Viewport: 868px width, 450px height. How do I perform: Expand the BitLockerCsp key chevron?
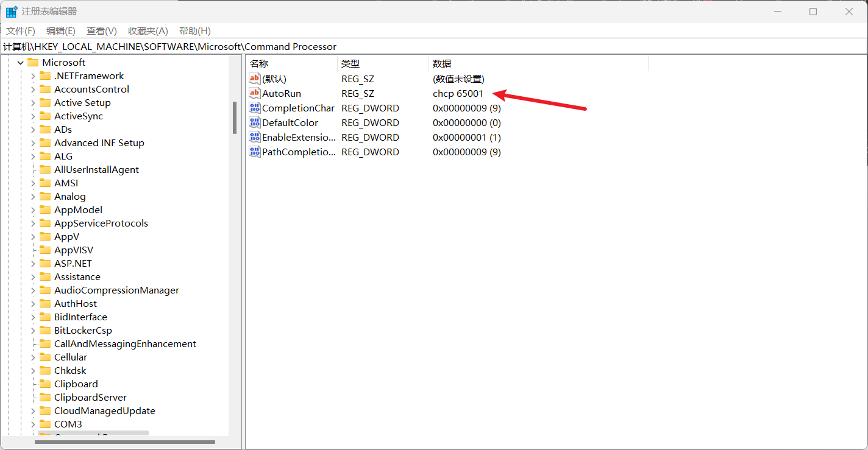pyautogui.click(x=33, y=331)
